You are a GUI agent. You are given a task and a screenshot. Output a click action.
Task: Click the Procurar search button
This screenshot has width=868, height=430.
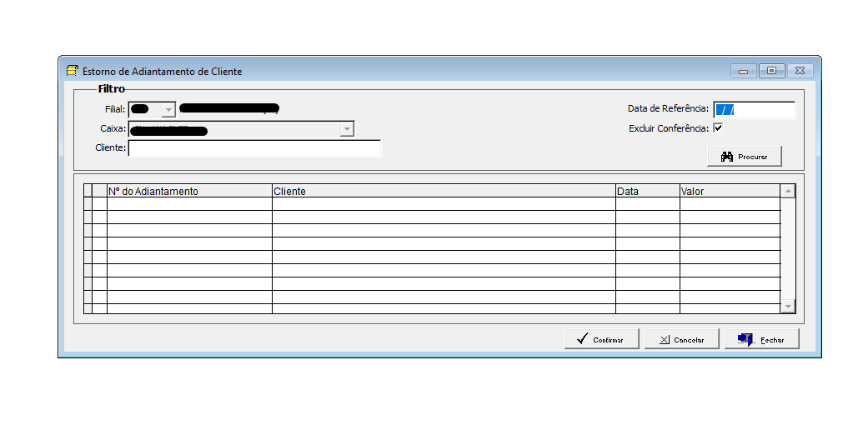[744, 157]
